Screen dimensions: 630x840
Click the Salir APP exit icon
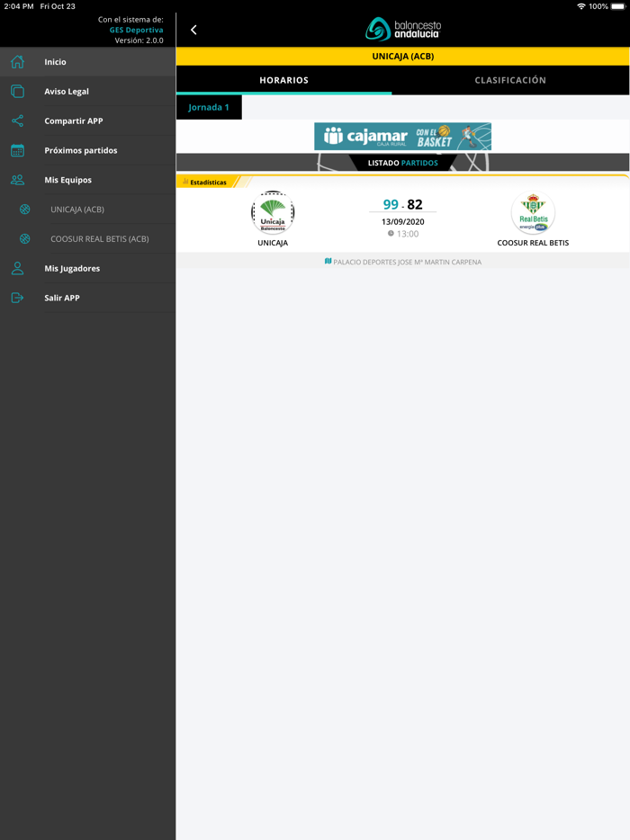17,298
